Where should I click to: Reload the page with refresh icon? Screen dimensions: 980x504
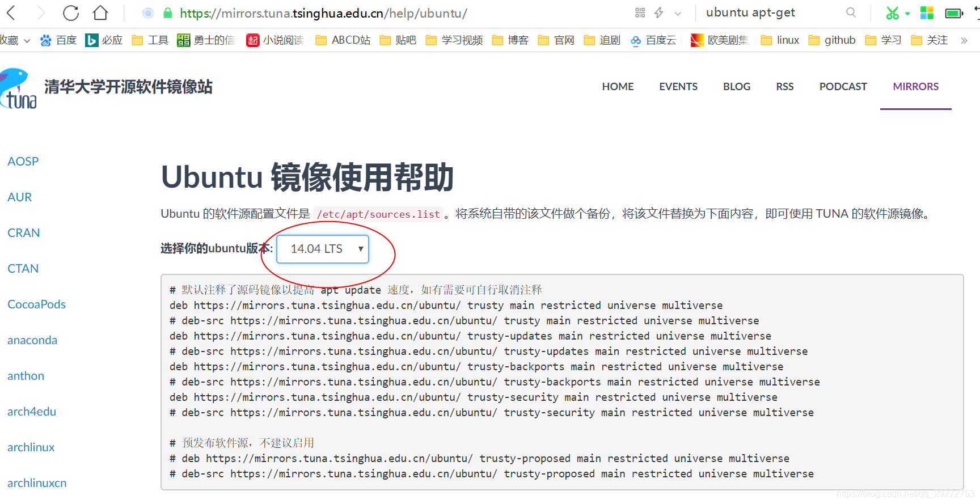pos(71,12)
